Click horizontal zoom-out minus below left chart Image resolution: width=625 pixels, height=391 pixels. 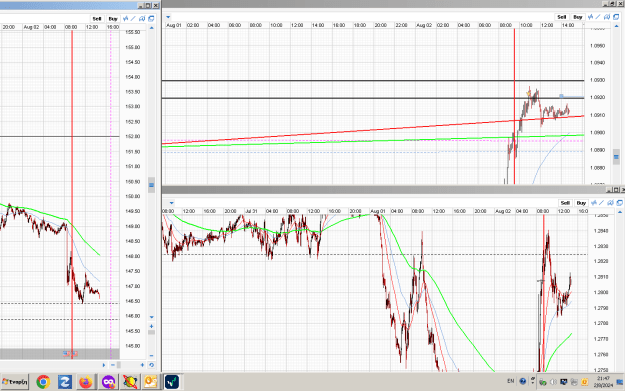(x=113, y=365)
